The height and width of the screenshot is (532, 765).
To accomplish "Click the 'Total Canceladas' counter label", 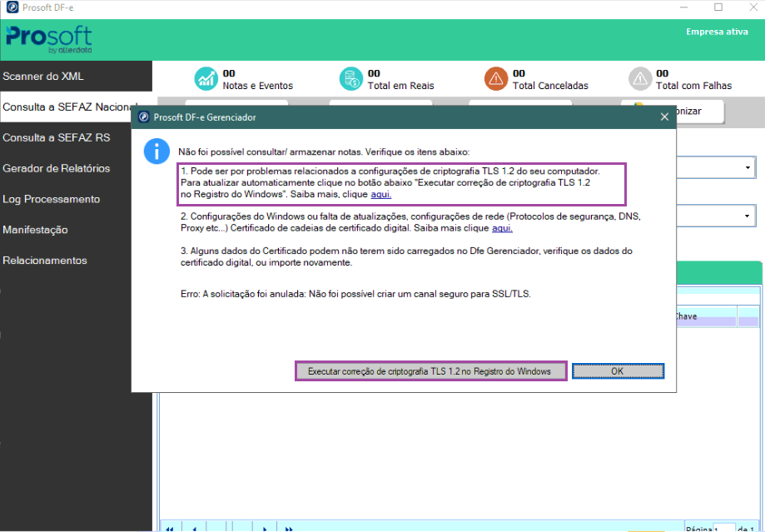I will click(550, 86).
